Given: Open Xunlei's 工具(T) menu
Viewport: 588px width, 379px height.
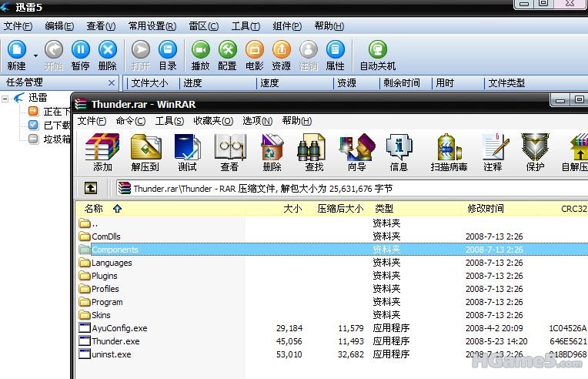Looking at the screenshot, I should coord(246,26).
